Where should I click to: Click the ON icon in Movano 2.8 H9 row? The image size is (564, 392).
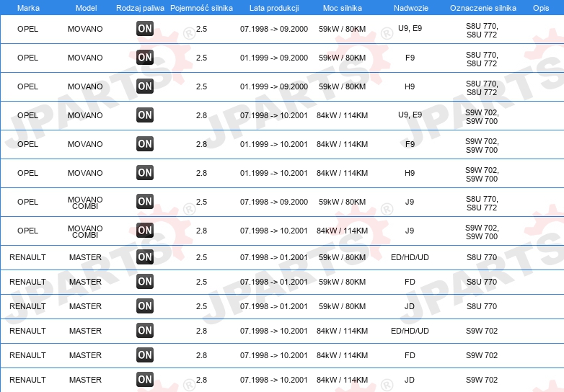point(145,172)
